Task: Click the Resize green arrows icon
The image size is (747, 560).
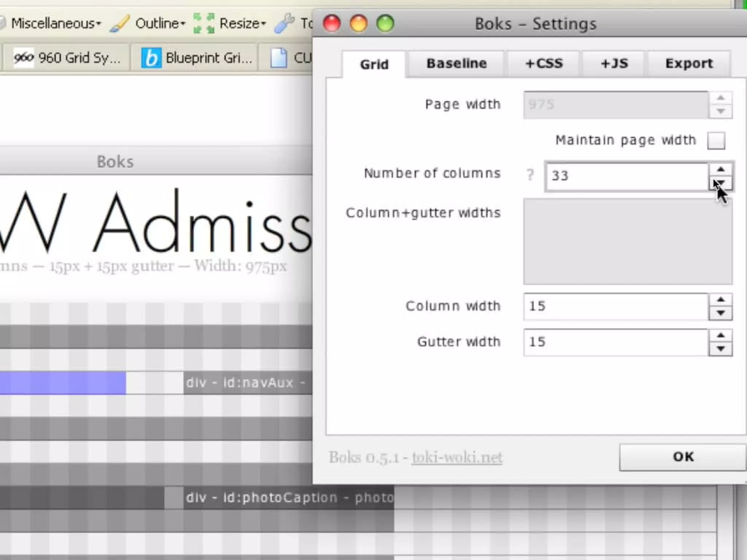Action: pyautogui.click(x=204, y=24)
